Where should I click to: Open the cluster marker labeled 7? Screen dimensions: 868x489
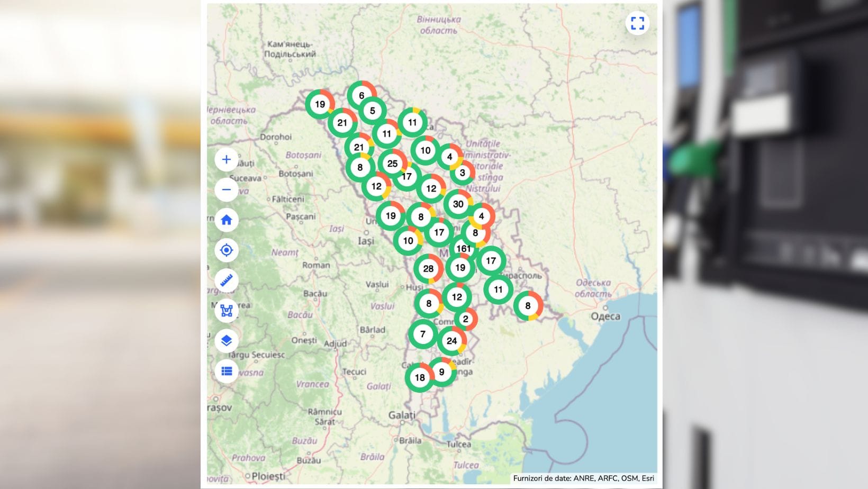tap(422, 334)
